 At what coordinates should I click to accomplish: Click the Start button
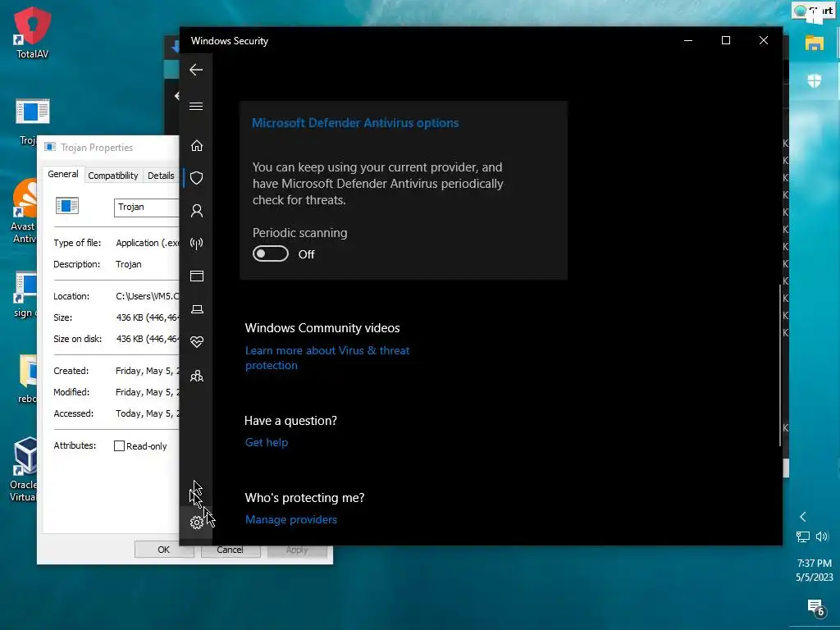click(x=815, y=11)
